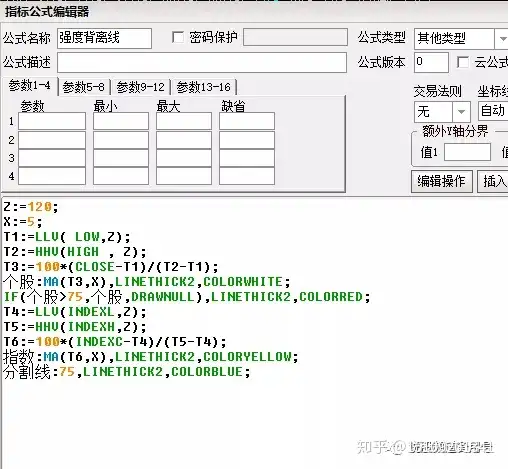Click the COLORBLUE keyword in the code

click(x=207, y=372)
